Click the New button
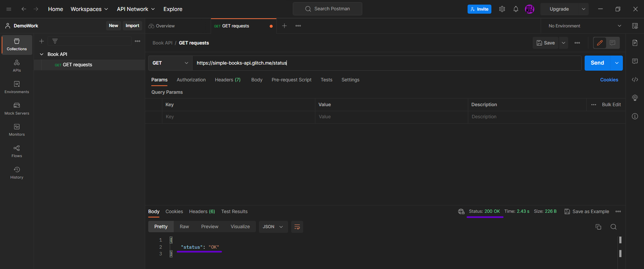Screen dimensions: 644x269 point(114,26)
